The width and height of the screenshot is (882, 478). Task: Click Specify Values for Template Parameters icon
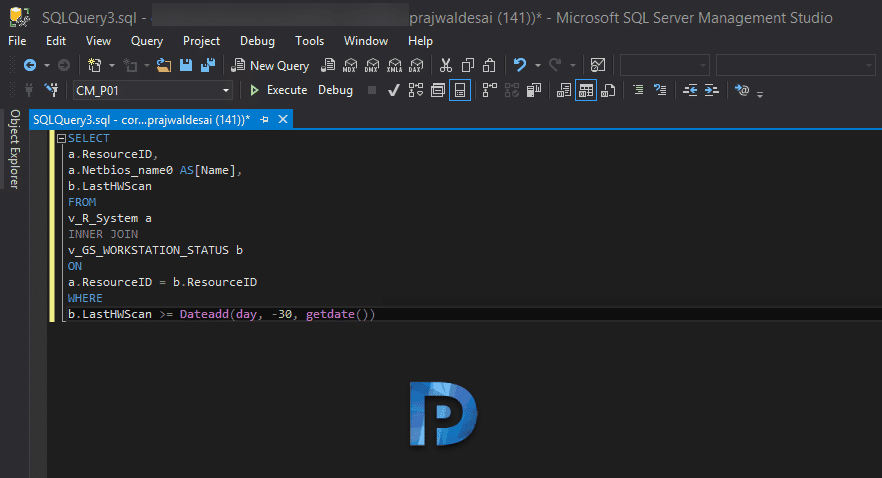(x=742, y=90)
